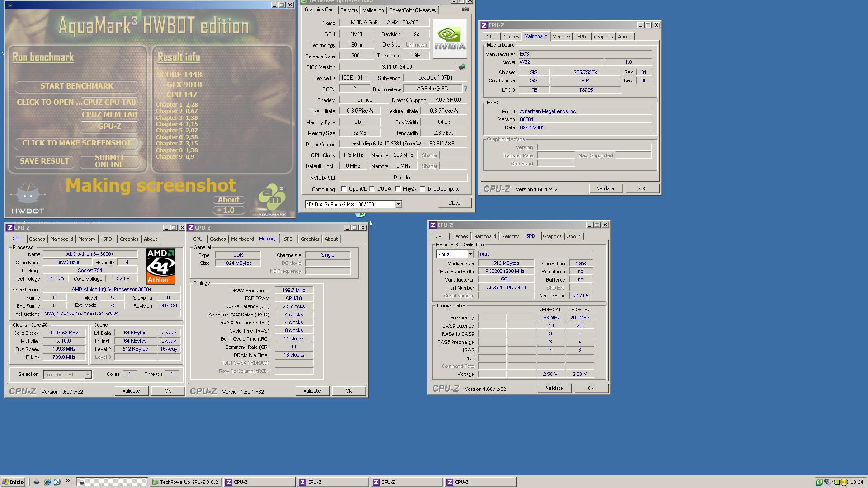Screen dimensions: 868x488
Task: Click the BIOS Version field in GPU-Z
Action: click(x=396, y=67)
